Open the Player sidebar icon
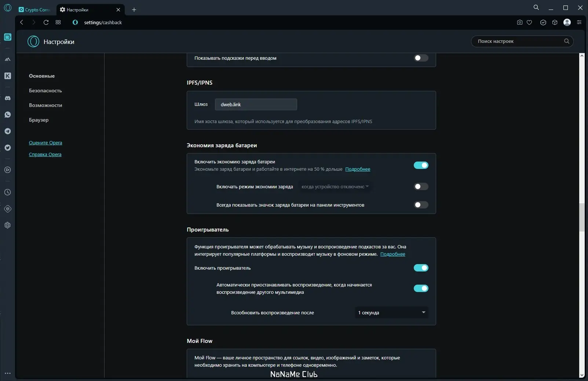The image size is (588, 381). 8,170
